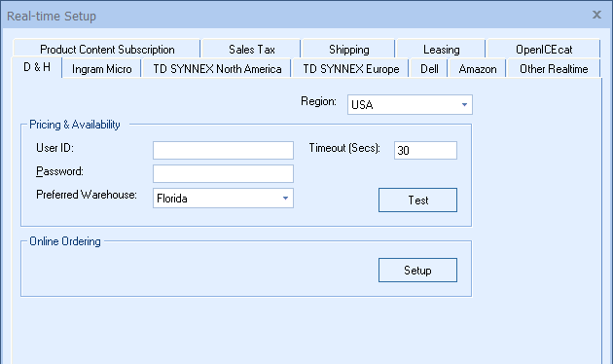This screenshot has width=613, height=364.
Task: Open the Shipping tab
Action: (x=348, y=49)
